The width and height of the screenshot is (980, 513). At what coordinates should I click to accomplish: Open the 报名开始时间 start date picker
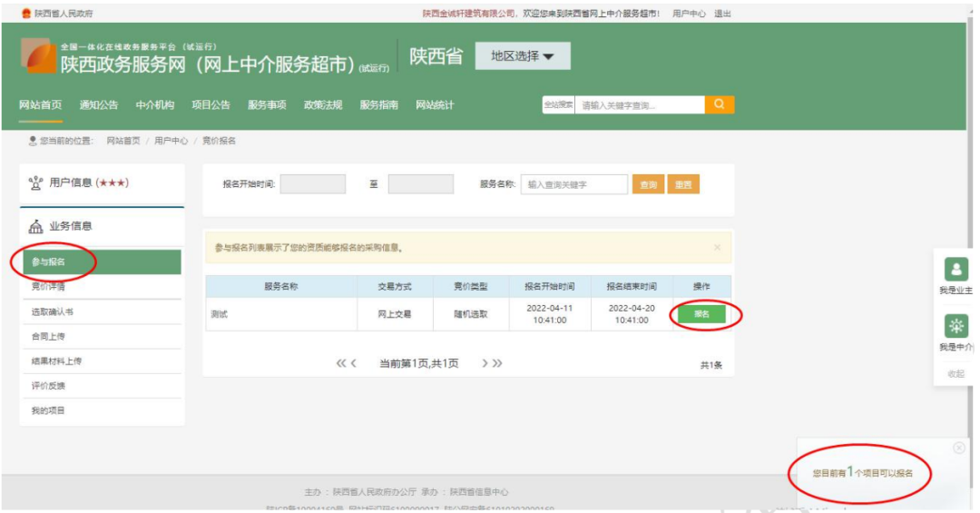click(312, 184)
